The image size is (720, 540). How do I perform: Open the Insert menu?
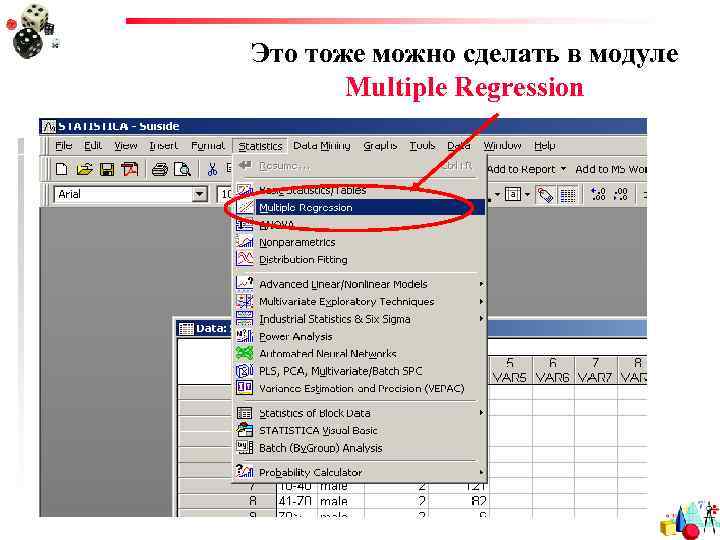coord(163,146)
